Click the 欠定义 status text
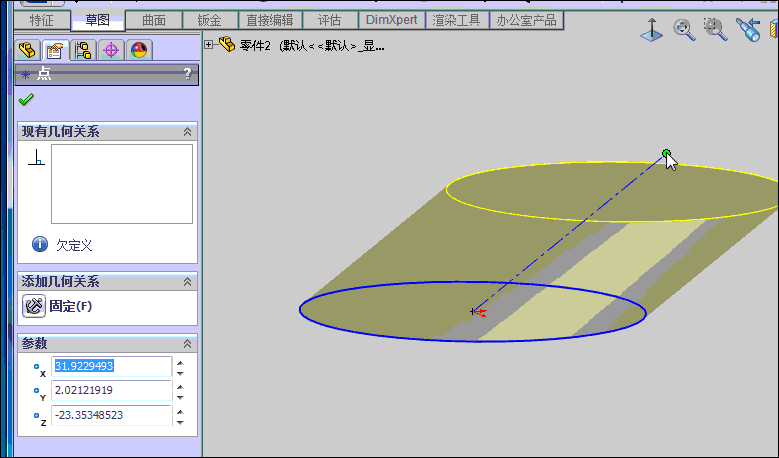The image size is (779, 458). tap(74, 245)
